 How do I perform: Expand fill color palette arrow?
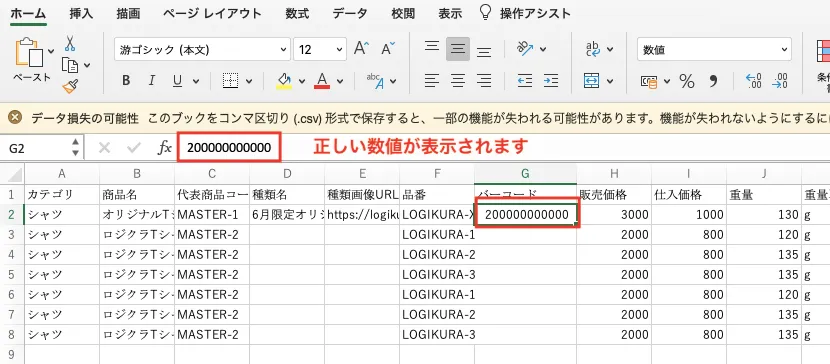[302, 81]
